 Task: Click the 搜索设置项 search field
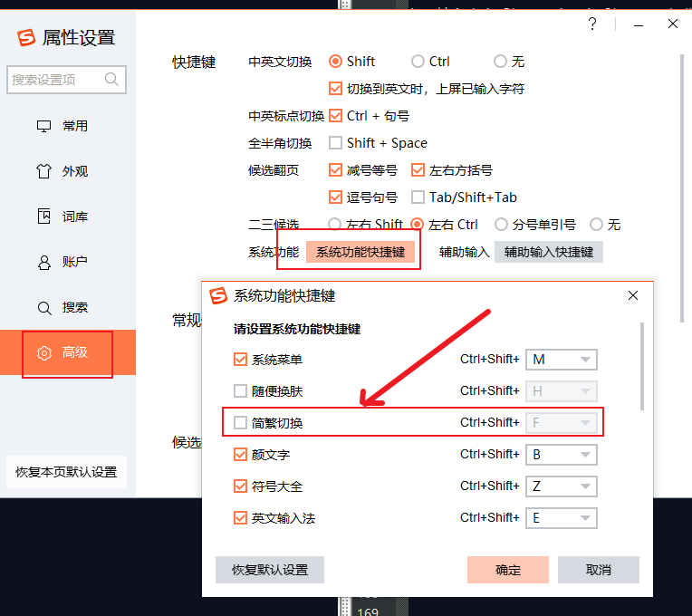[66, 80]
